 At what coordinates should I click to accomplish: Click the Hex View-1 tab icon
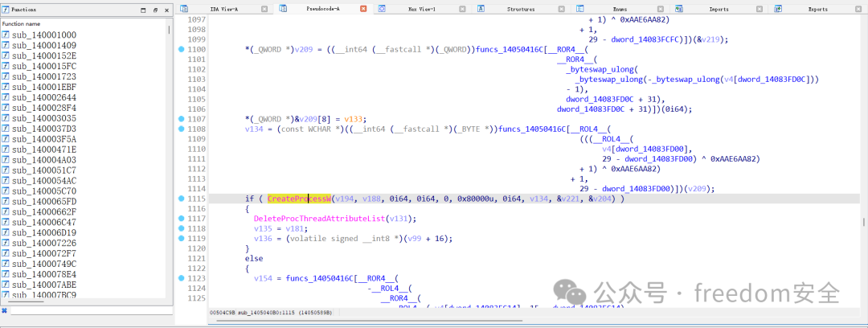coord(382,9)
